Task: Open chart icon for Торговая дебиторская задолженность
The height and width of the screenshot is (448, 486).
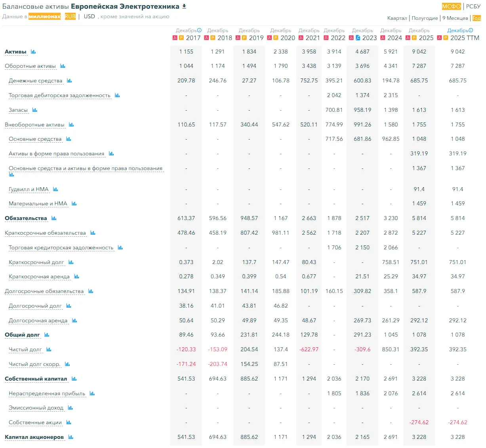Action: pos(117,96)
